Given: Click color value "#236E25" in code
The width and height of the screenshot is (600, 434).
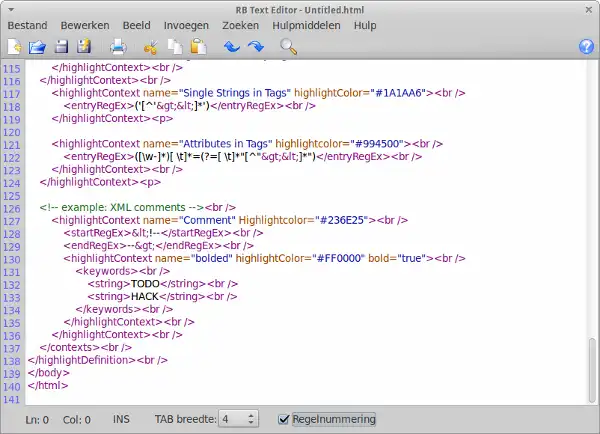Looking at the screenshot, I should click(341, 220).
